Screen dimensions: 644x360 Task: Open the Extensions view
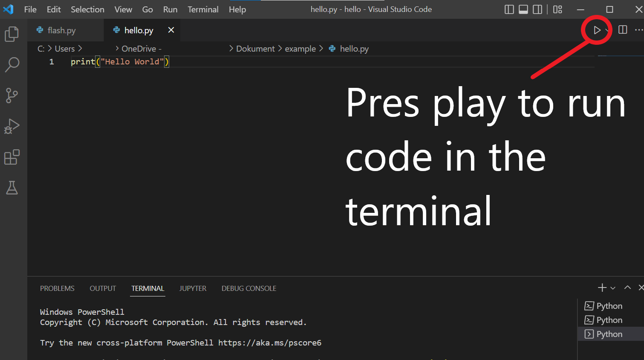[12, 157]
